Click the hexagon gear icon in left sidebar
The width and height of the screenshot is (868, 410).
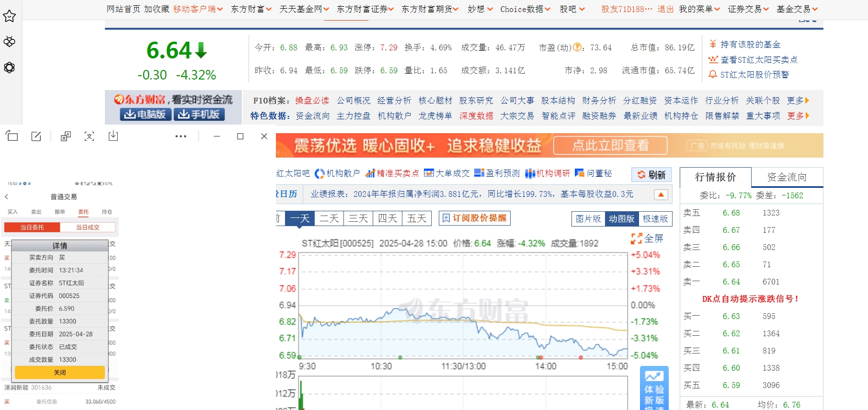(x=9, y=68)
